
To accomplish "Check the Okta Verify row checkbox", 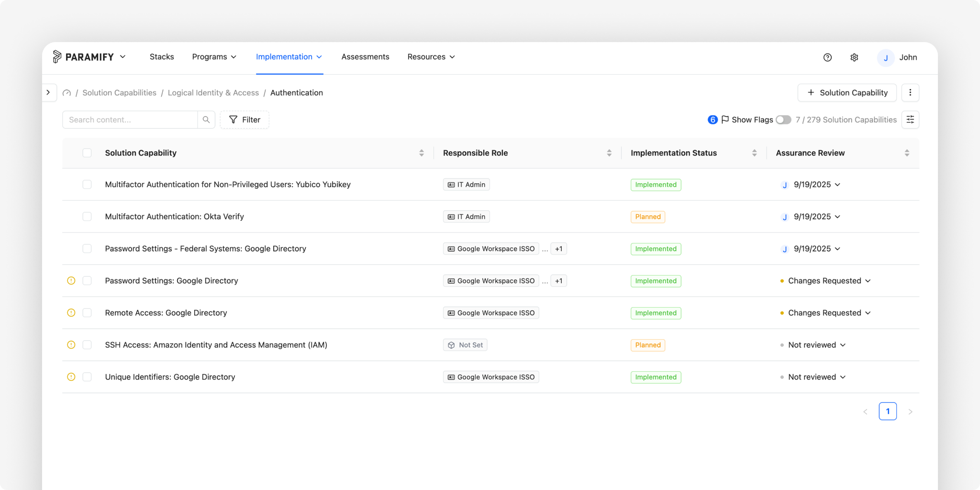I will coord(87,217).
